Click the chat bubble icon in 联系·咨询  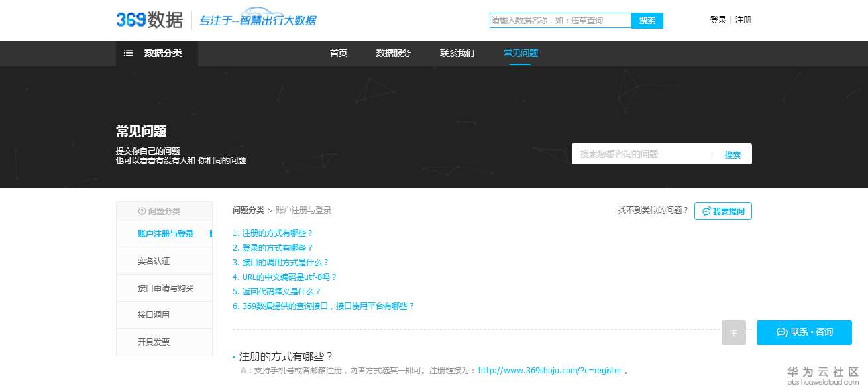tap(781, 332)
